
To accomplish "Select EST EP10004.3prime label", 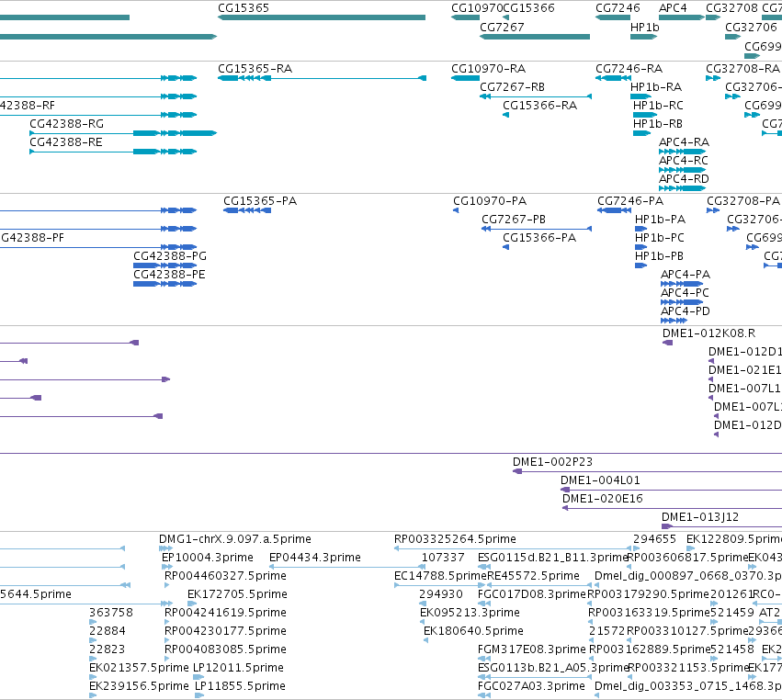I will (208, 558).
